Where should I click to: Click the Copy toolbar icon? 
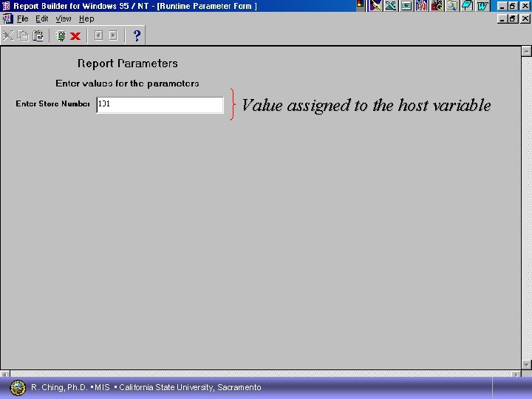tap(23, 35)
